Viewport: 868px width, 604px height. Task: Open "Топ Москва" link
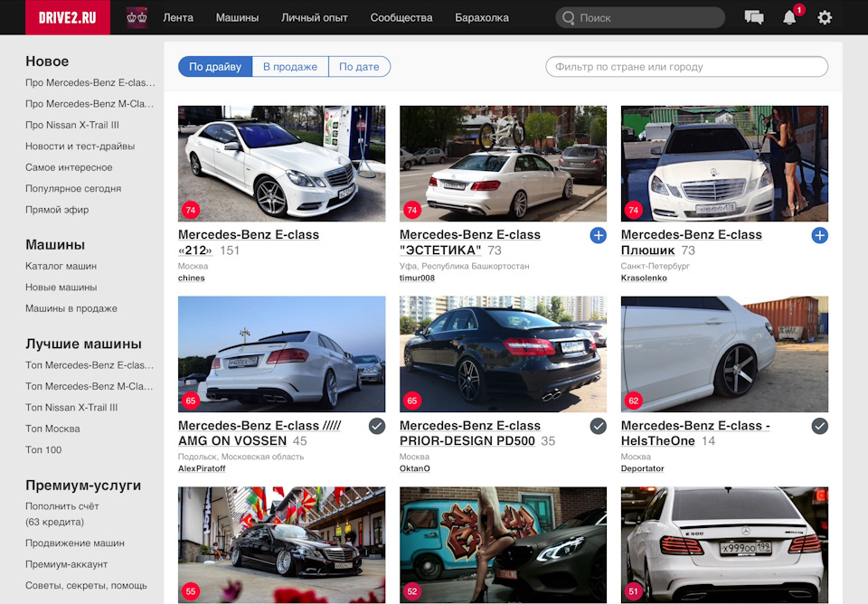click(x=52, y=429)
